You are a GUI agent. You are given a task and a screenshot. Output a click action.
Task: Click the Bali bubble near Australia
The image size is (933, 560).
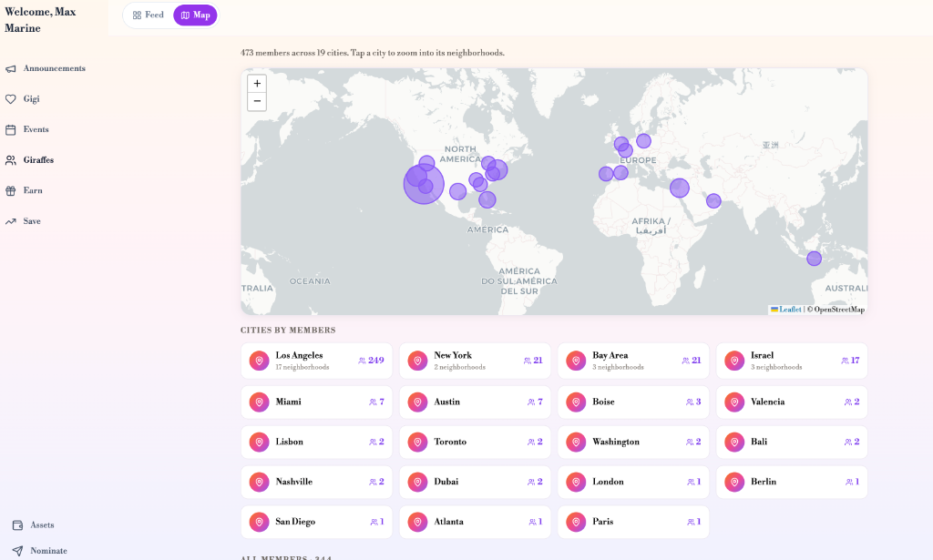814,259
